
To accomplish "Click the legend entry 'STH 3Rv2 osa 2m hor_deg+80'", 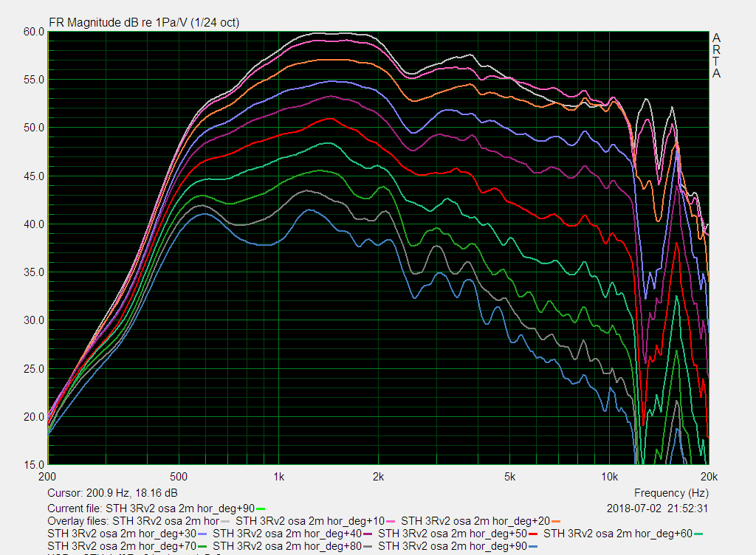I will (x=287, y=546).
